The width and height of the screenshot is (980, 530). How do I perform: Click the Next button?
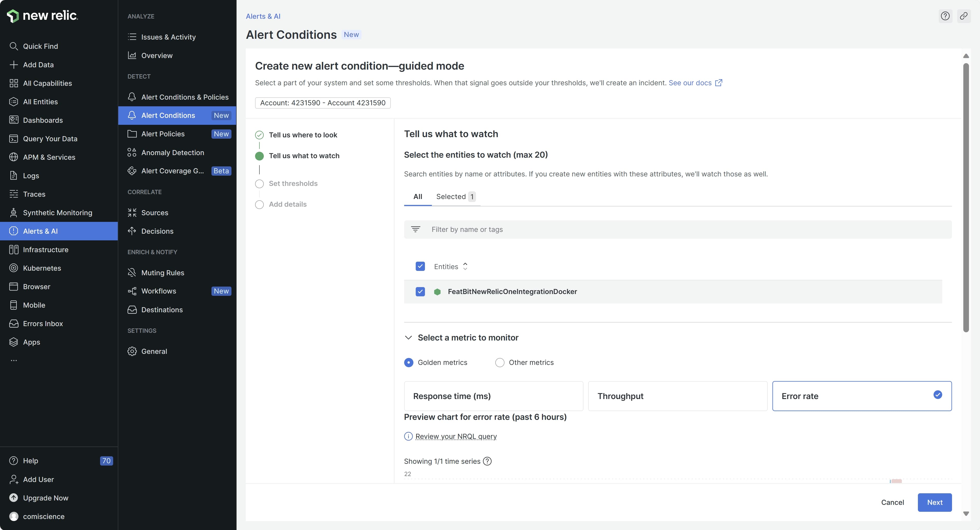coord(934,502)
